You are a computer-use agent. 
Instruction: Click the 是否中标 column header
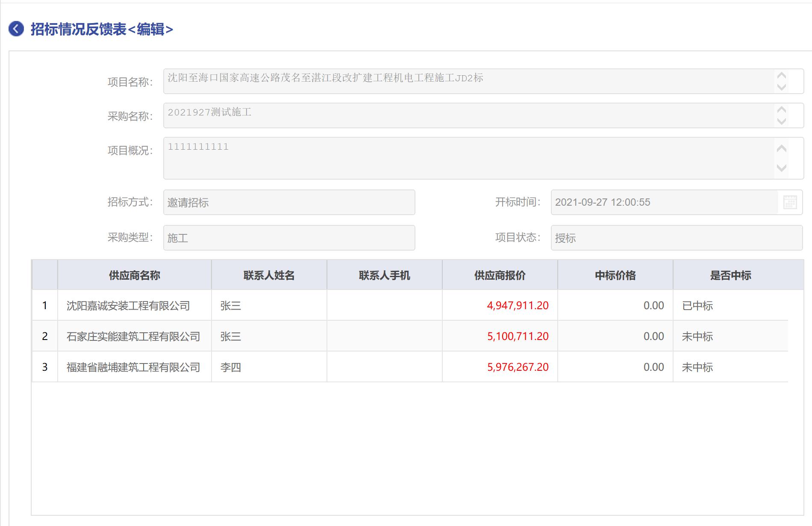(730, 275)
